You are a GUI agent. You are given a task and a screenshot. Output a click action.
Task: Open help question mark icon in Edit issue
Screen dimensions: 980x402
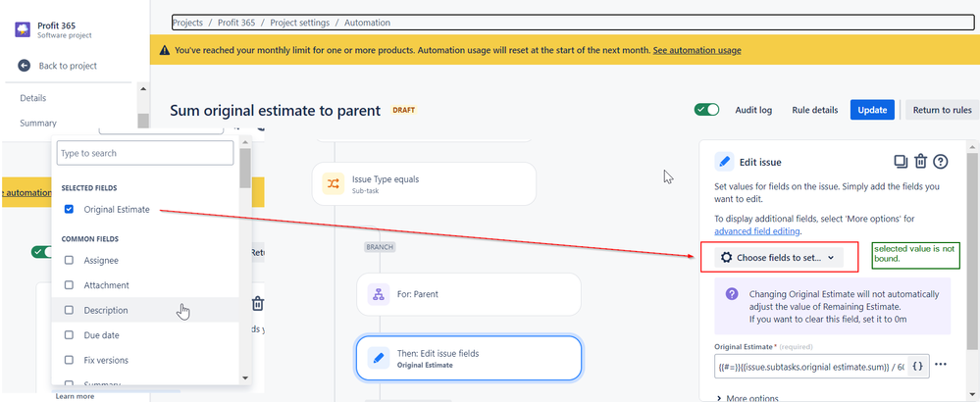[x=941, y=162]
